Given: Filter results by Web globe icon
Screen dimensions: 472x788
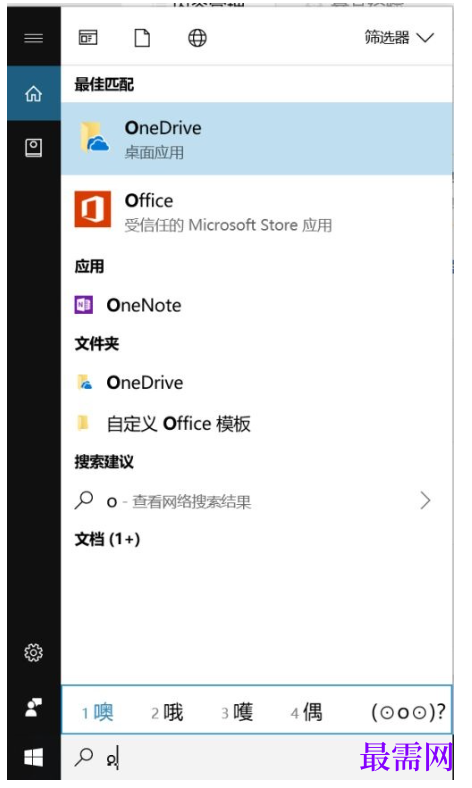Looking at the screenshot, I should [197, 38].
